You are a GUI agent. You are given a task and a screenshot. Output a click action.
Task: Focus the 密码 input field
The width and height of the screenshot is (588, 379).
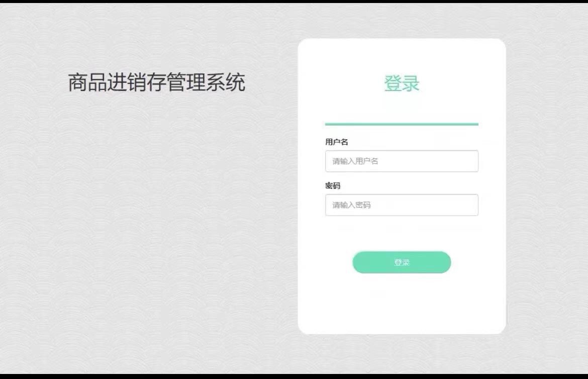pyautogui.click(x=402, y=205)
